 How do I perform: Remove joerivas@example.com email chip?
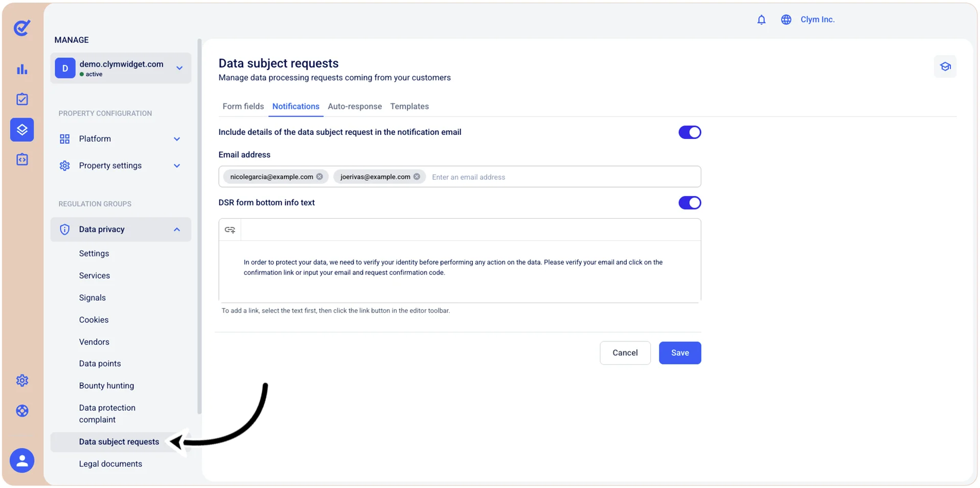pos(417,177)
